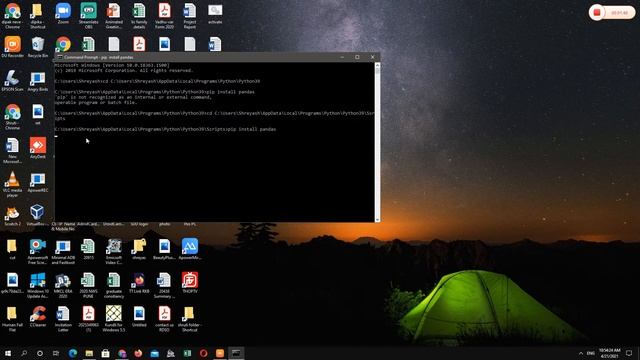The width and height of the screenshot is (640, 360).
Task: Open the Streamlabs OBS shortcut
Action: 89,16
